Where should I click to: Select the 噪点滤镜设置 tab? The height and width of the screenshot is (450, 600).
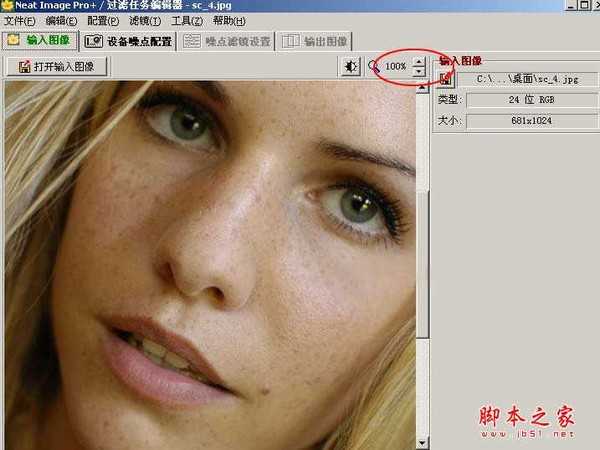pos(226,41)
